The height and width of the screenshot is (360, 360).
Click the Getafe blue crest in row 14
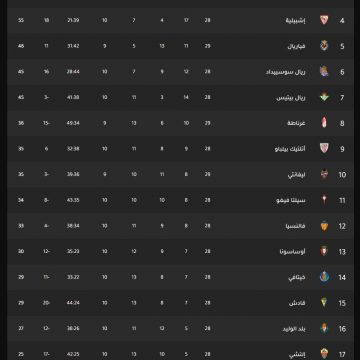324,277
